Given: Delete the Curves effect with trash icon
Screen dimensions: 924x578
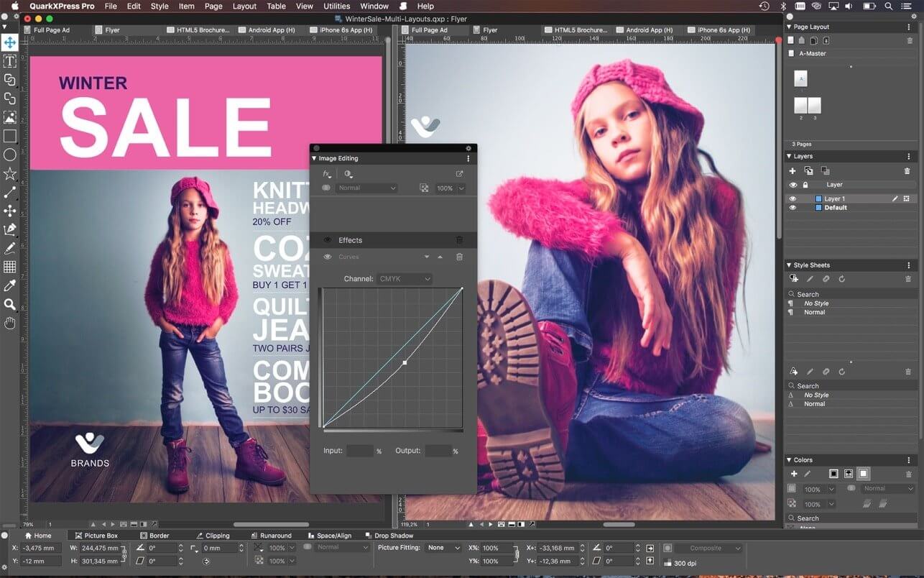Looking at the screenshot, I should pyautogui.click(x=459, y=257).
